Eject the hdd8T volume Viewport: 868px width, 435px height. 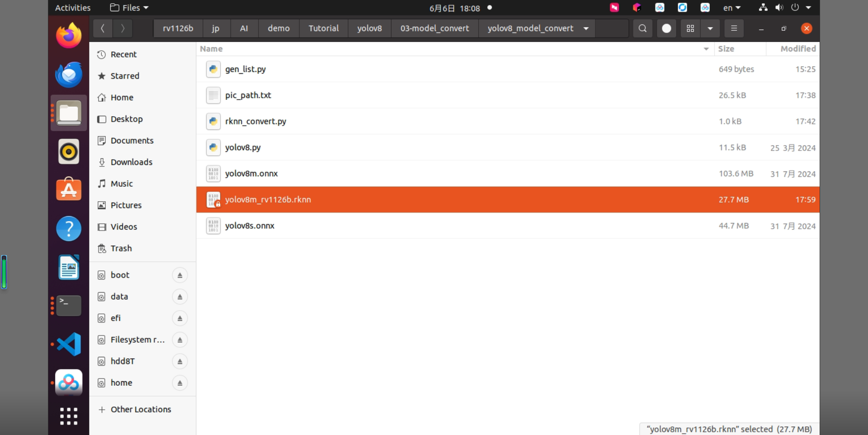pyautogui.click(x=180, y=361)
